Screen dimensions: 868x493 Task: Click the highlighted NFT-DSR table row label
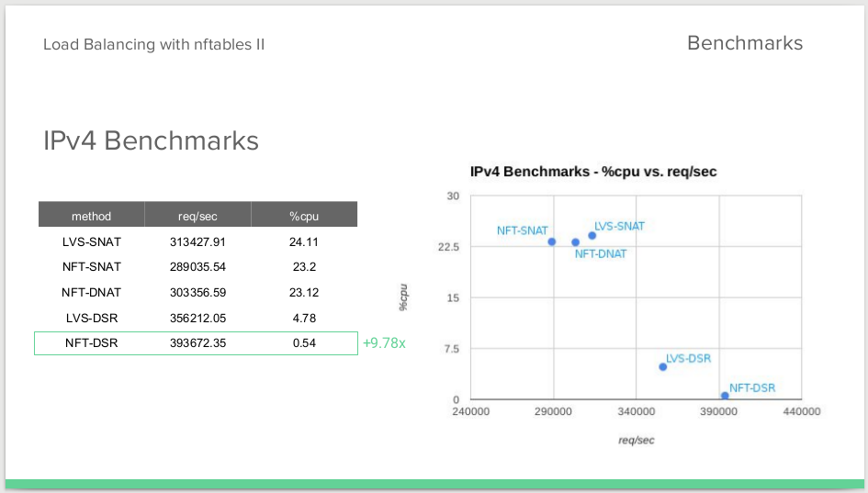pyautogui.click(x=91, y=343)
